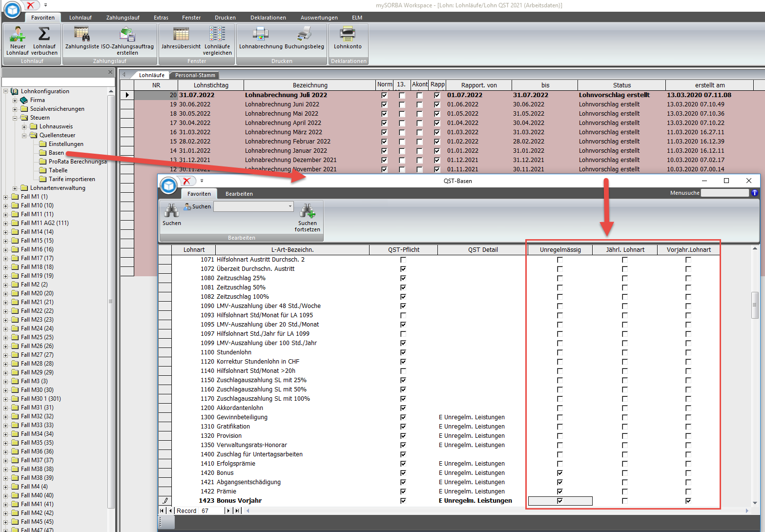The width and height of the screenshot is (765, 532).
Task: Click Suchen fortsetzen in QST-Basen
Action: (x=308, y=213)
